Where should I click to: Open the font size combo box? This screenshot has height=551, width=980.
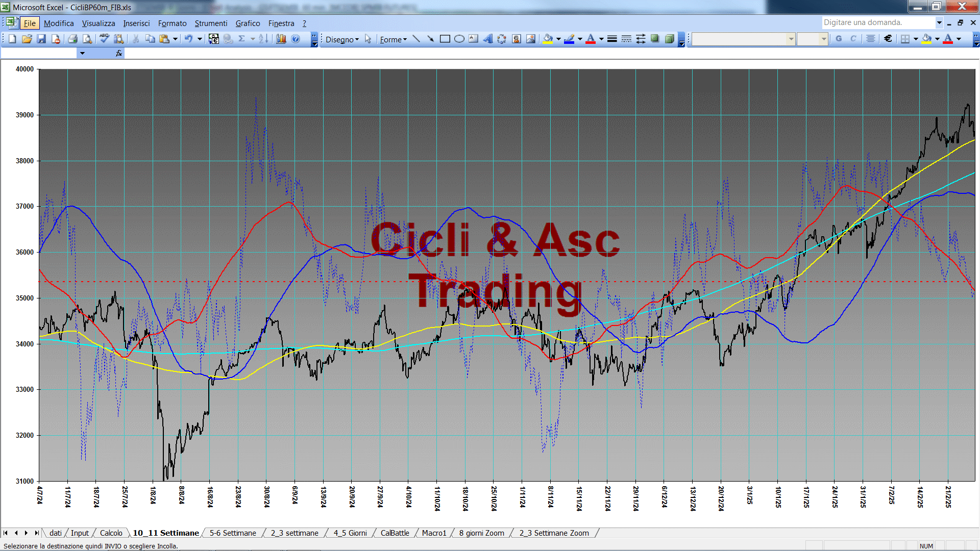pos(813,39)
